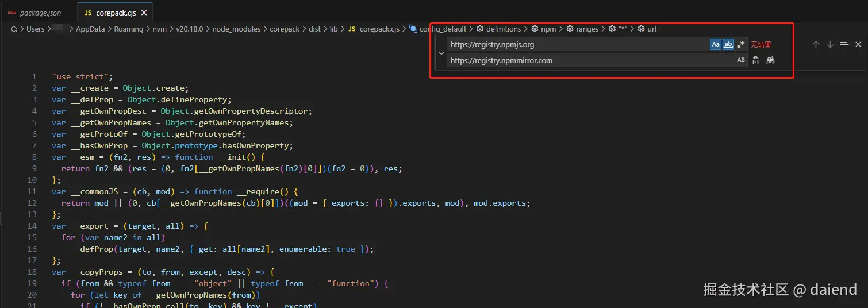This screenshot has width=868, height=308.
Task: Toggle Preserve Case in replace box
Action: (x=741, y=60)
